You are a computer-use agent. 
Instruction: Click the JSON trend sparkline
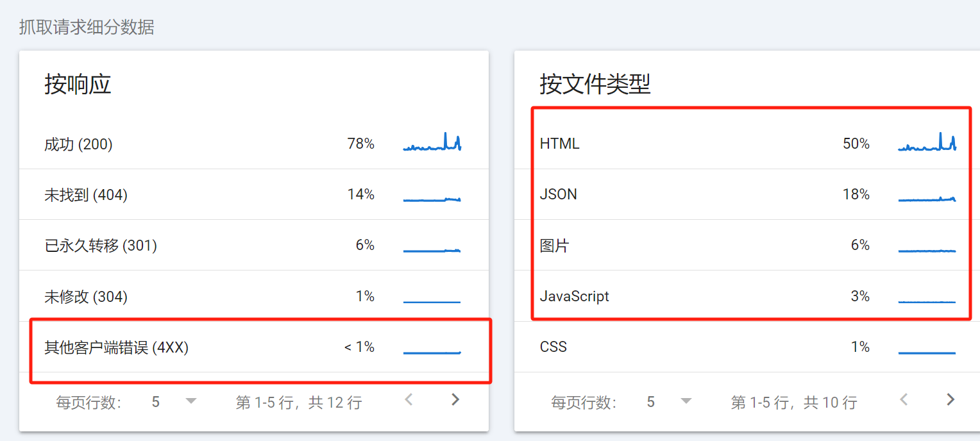click(927, 196)
